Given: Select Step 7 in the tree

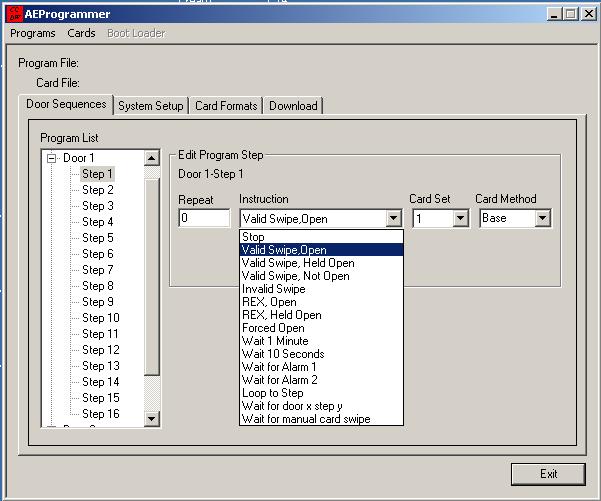Looking at the screenshot, I should 98,270.
